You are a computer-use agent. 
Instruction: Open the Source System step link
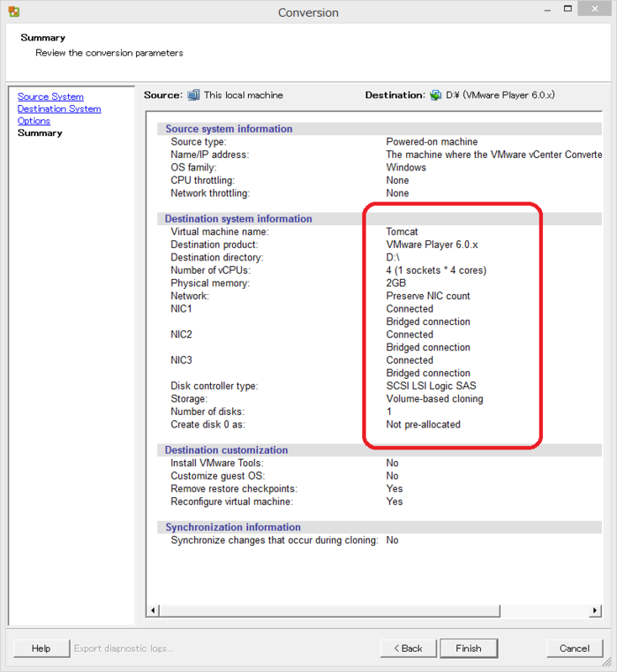pos(50,97)
